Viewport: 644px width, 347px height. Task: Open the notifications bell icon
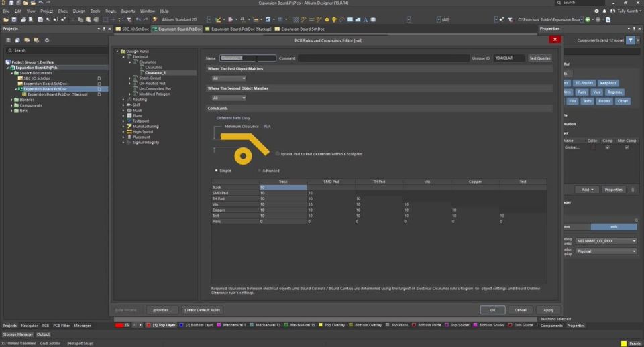tap(604, 11)
